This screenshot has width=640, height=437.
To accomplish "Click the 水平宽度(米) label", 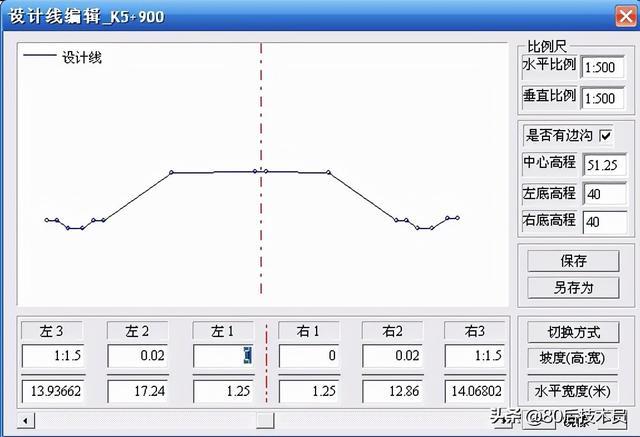I will click(572, 392).
